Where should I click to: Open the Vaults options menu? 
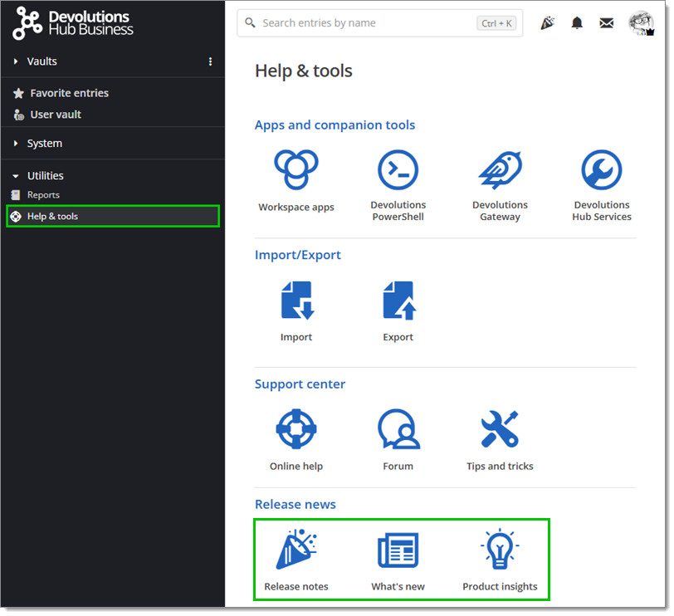click(x=210, y=61)
